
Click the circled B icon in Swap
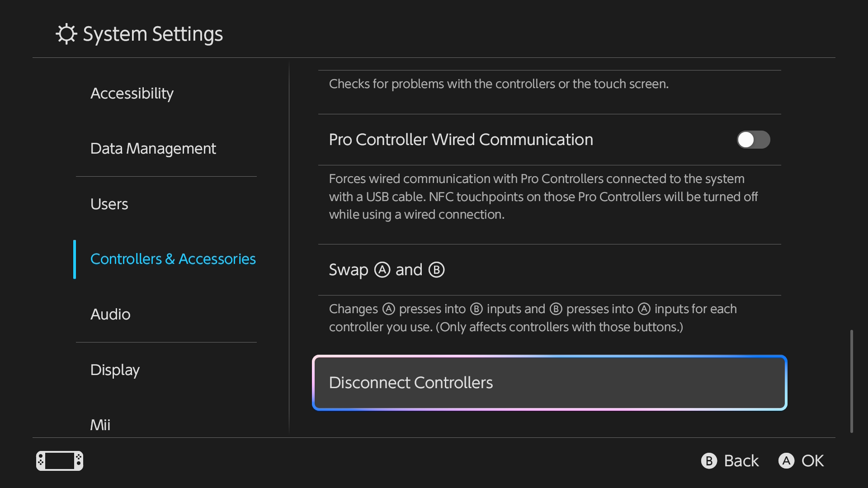point(436,270)
